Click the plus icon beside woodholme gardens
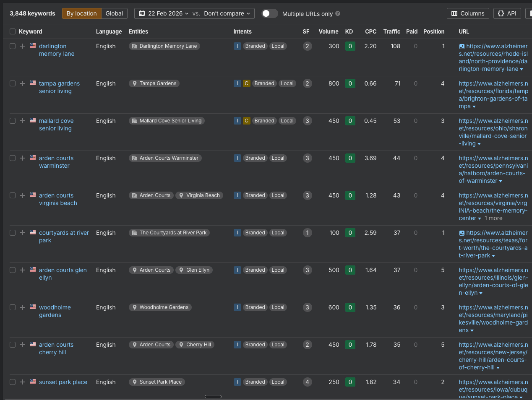The height and width of the screenshot is (400, 532). coord(23,307)
